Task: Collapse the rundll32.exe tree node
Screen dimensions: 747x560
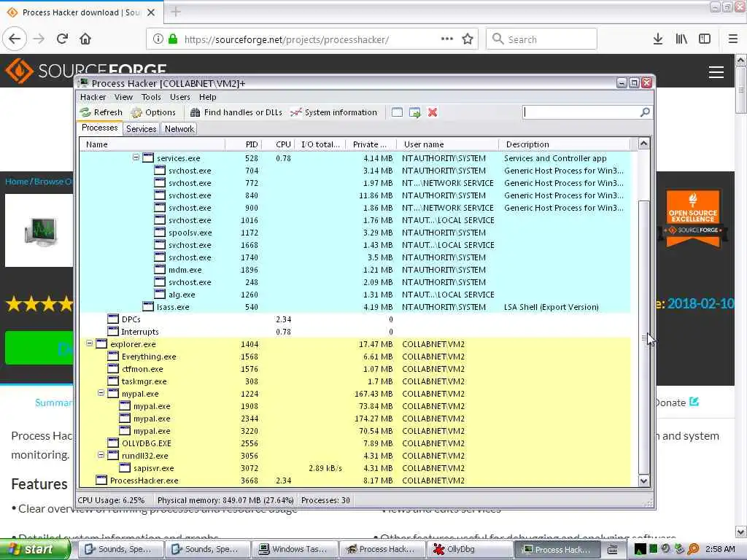Action: pos(101,455)
